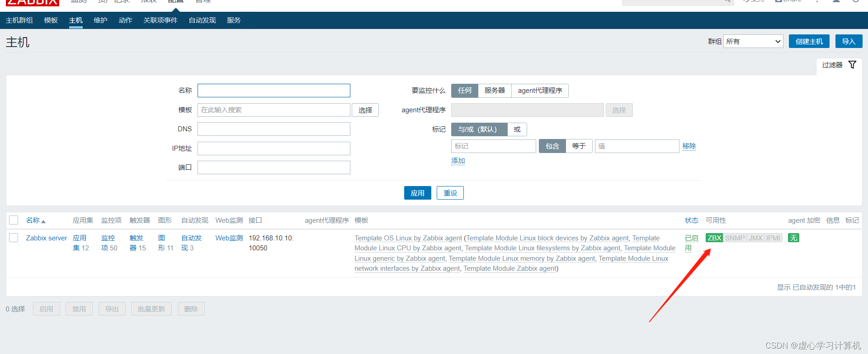
Task: Open 自动发现 3 for Zabbix server
Action: point(192,243)
